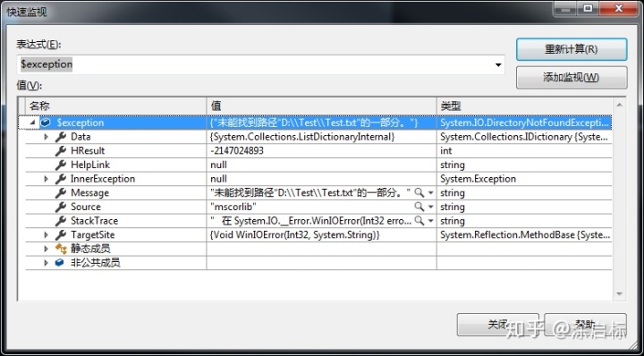Click the grid's scroll down arrow

coord(619,294)
